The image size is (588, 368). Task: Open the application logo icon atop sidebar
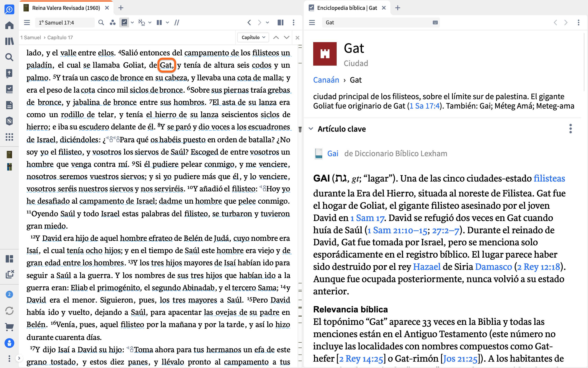9,9
